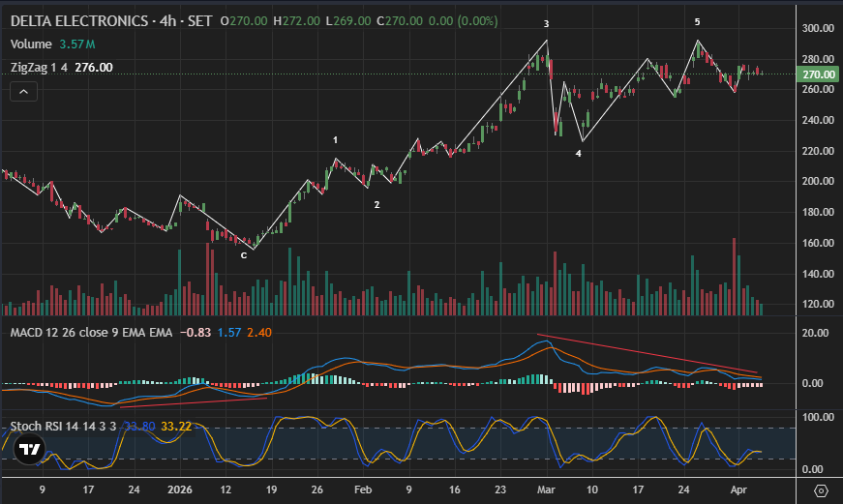Click the ZigZag value 276.00
The width and height of the screenshot is (843, 504).
tap(94, 67)
